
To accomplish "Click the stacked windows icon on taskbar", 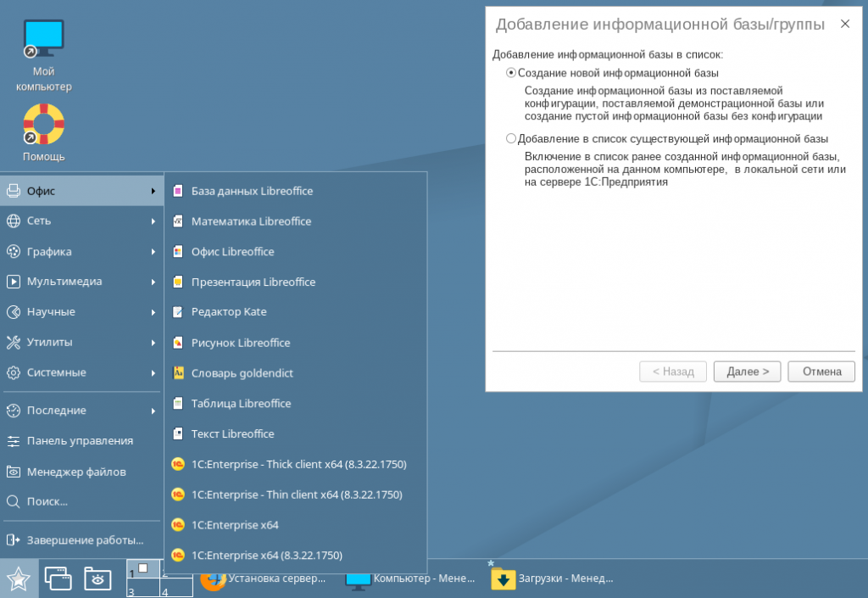I will pyautogui.click(x=58, y=578).
